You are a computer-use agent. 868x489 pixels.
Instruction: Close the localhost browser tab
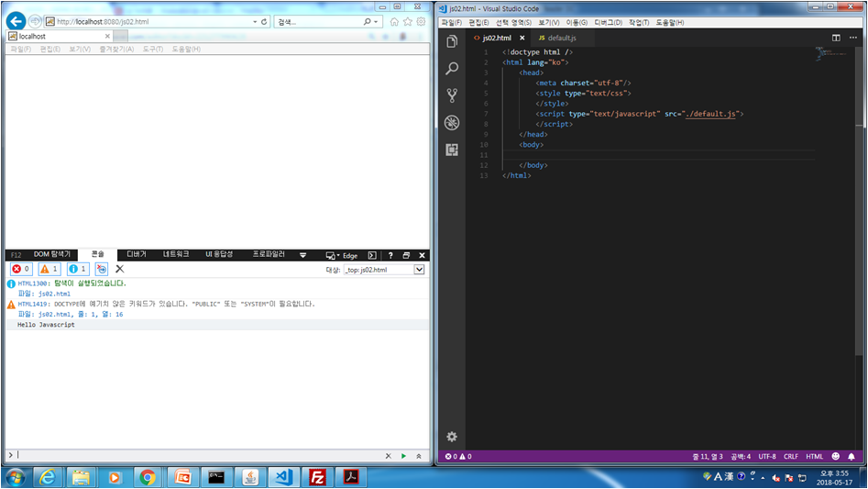coord(107,36)
